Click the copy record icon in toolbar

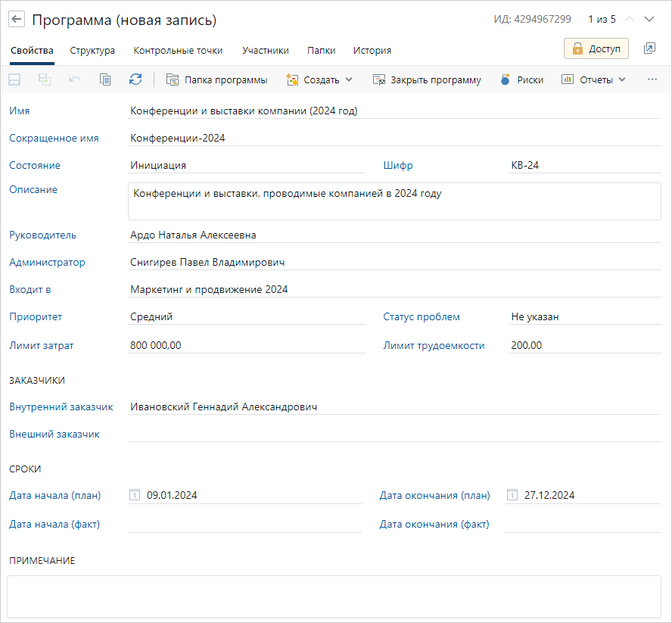coord(105,79)
